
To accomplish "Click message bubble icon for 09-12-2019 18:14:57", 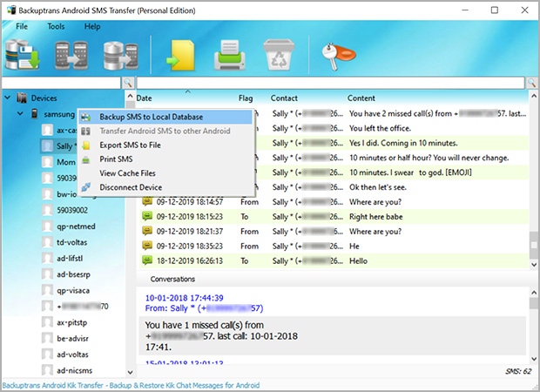I will [x=147, y=201].
